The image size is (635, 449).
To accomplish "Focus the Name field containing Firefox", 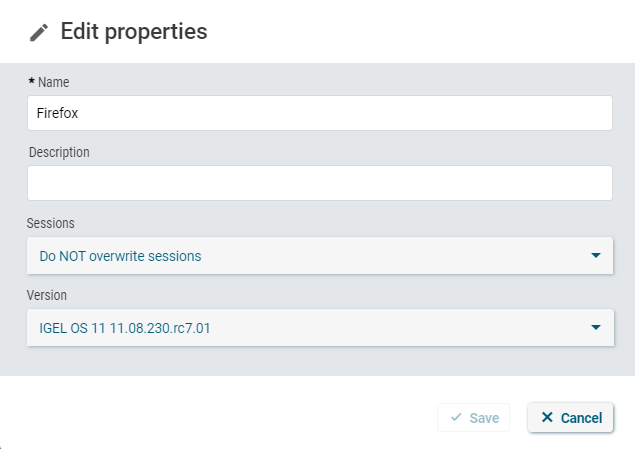I will pos(320,114).
